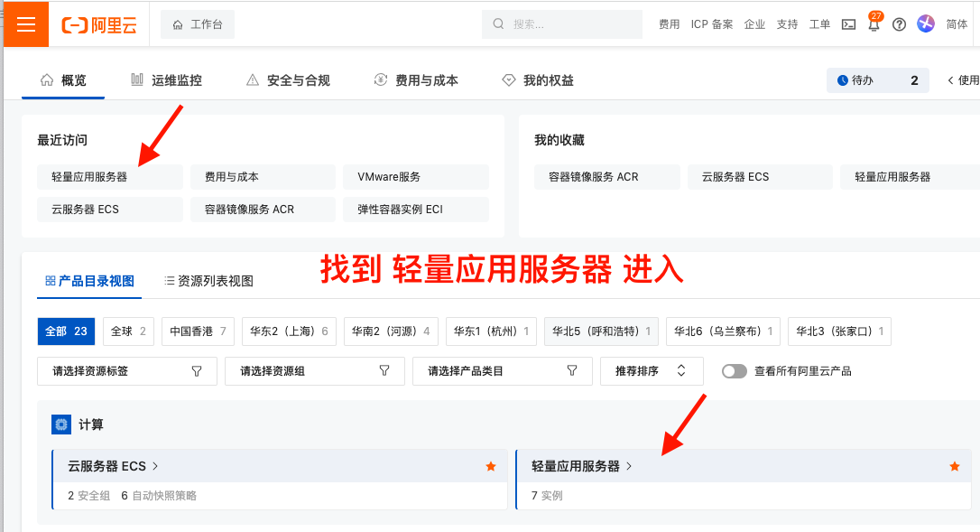Unfavorite 云服务器 ECS star icon
The width and height of the screenshot is (980, 532).
(x=491, y=466)
